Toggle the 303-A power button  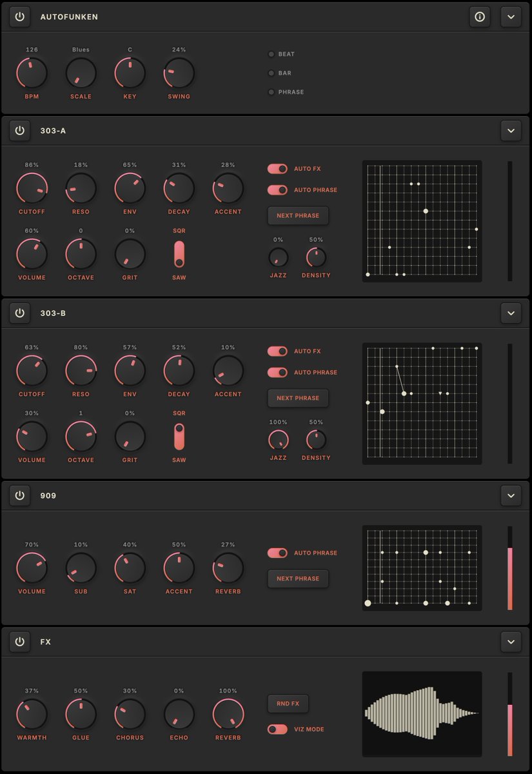click(19, 130)
